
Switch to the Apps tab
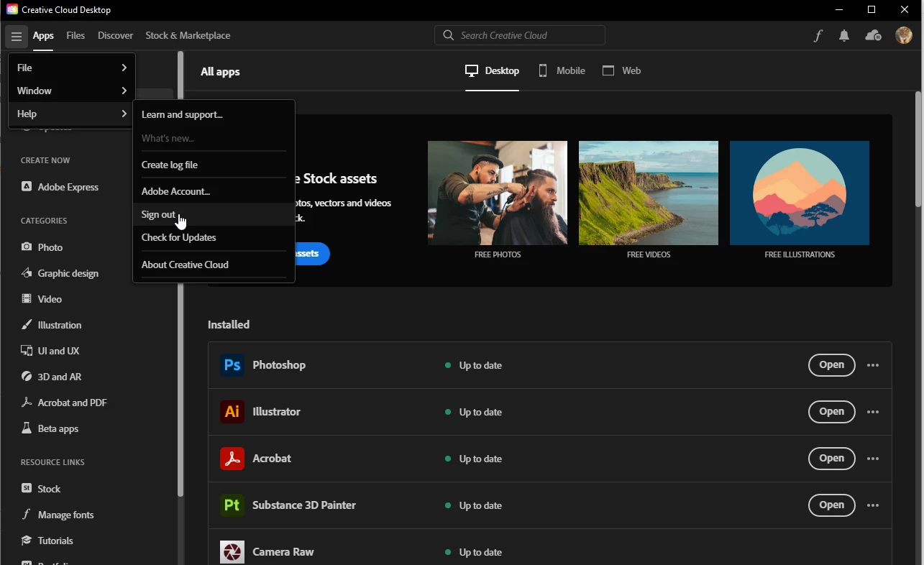pos(43,35)
